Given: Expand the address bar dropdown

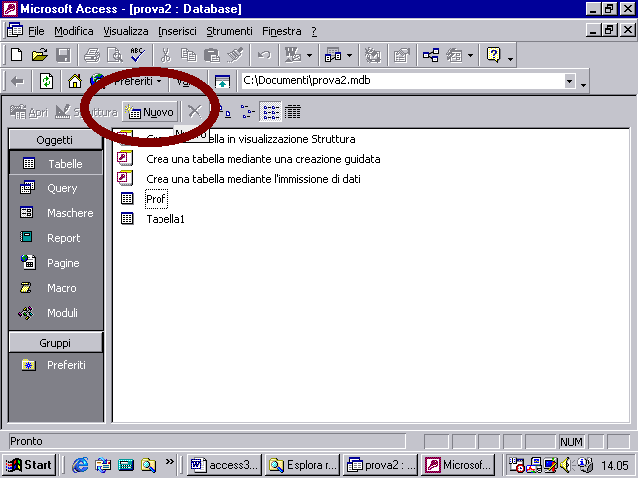Looking at the screenshot, I should [x=570, y=81].
